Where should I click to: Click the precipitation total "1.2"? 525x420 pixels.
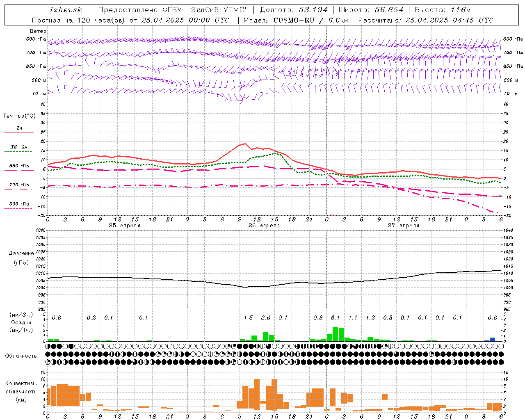(x=370, y=317)
